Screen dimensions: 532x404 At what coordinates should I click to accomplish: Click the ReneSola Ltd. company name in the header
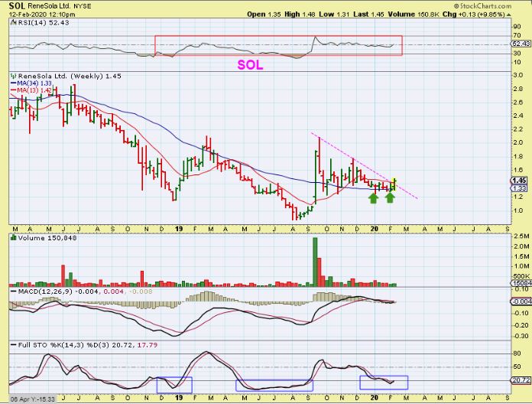click(49, 6)
